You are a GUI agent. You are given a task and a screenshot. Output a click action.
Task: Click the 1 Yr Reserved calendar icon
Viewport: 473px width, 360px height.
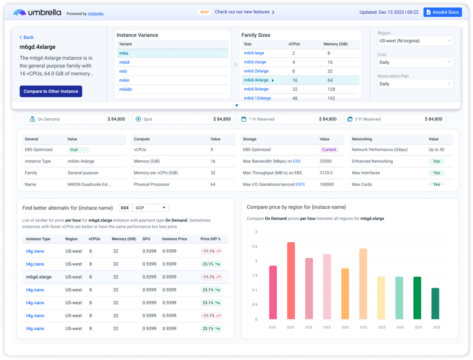click(x=244, y=119)
